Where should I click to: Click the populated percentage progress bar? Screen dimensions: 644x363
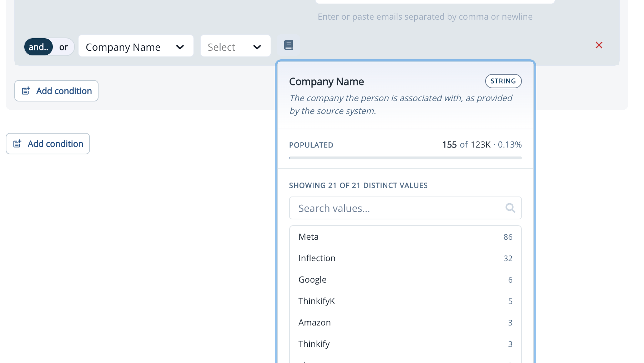[405, 158]
